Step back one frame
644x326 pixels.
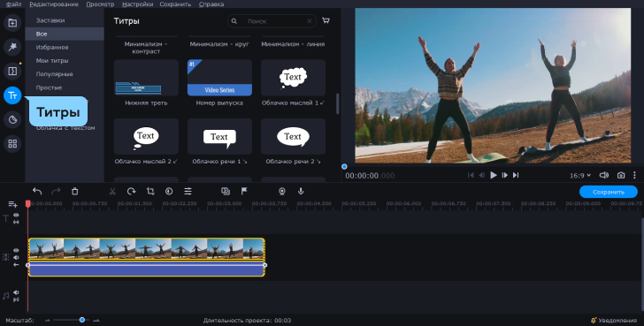(x=482, y=175)
